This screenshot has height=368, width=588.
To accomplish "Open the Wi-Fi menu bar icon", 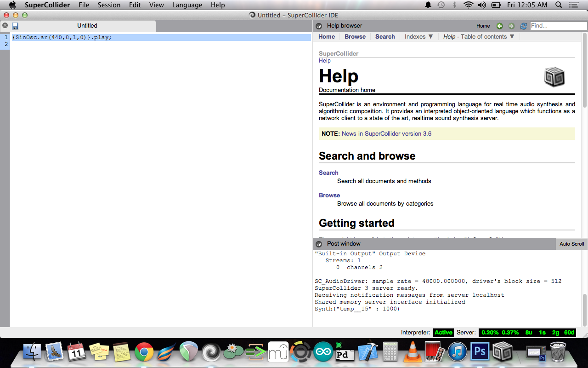I will [468, 5].
